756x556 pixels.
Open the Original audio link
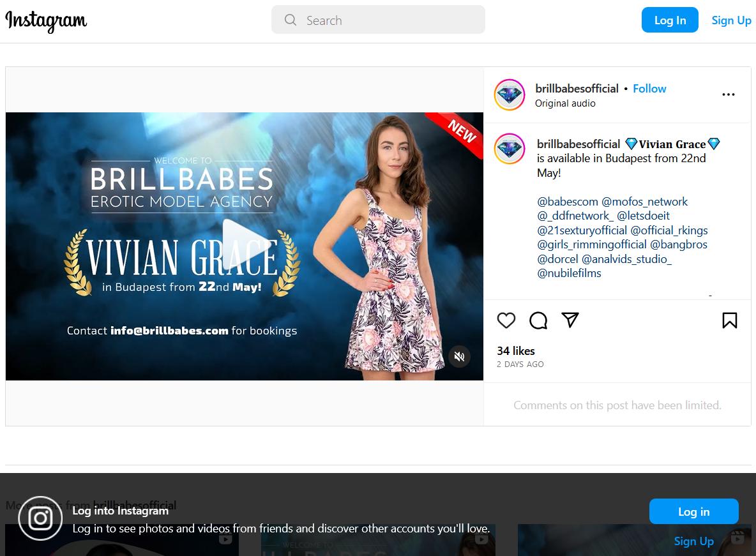point(565,103)
